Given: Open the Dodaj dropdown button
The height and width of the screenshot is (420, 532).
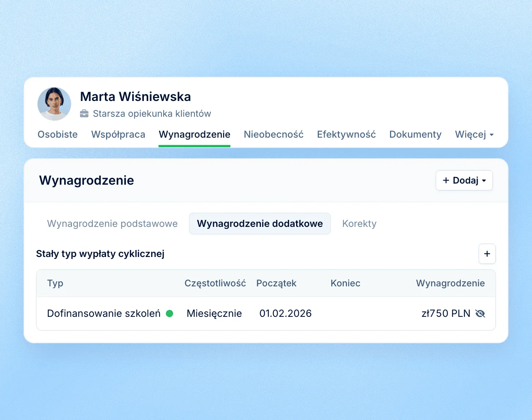Looking at the screenshot, I should pos(464,180).
